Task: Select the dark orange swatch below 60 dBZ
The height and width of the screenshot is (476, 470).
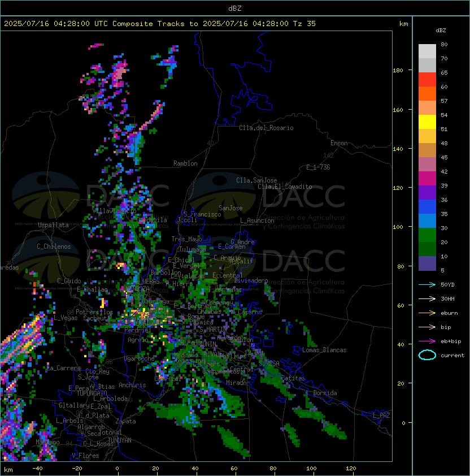Action: (x=427, y=94)
